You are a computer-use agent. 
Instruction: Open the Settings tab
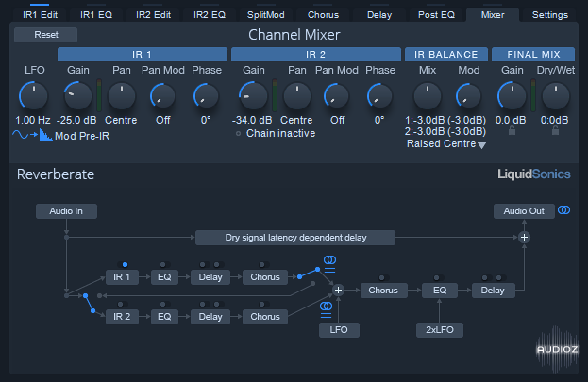(549, 15)
